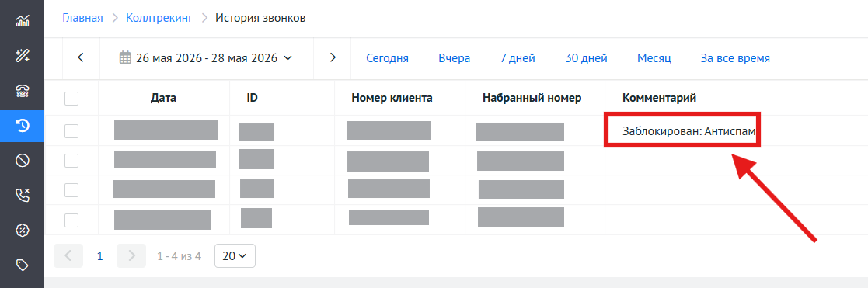Image resolution: width=868 pixels, height=288 pixels.
Task: Tick the select-all checkbox in table header
Action: pos(71,99)
